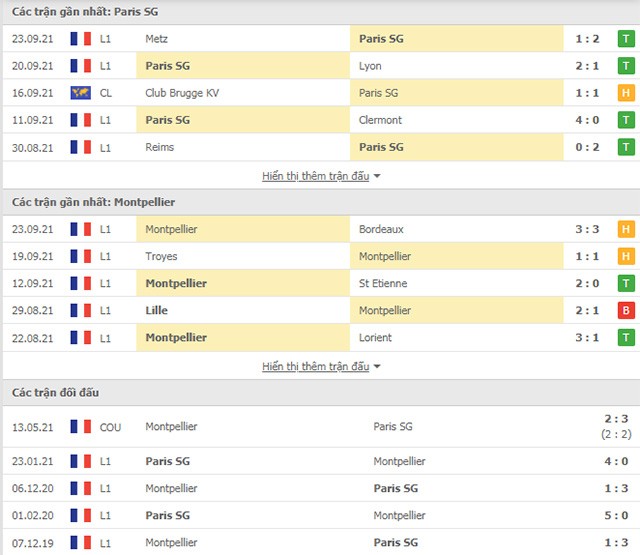Click the 'Các trận gần nhất: Montpellier' header
This screenshot has height=555, width=640.
[93, 202]
